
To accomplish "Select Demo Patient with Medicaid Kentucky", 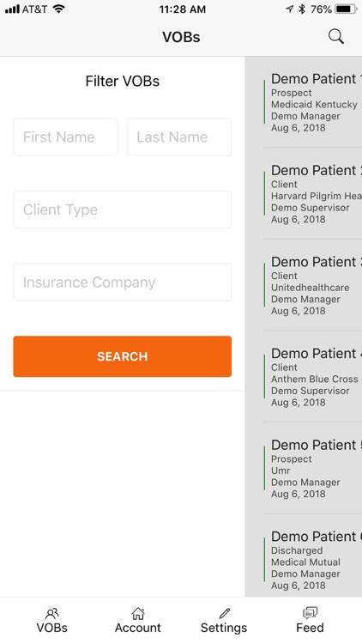I will [x=312, y=102].
